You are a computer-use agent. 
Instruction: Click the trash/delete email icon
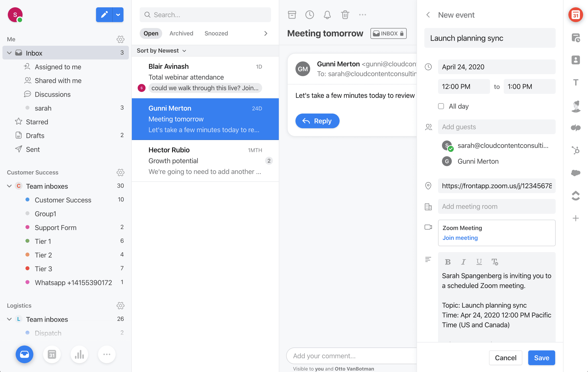(344, 14)
